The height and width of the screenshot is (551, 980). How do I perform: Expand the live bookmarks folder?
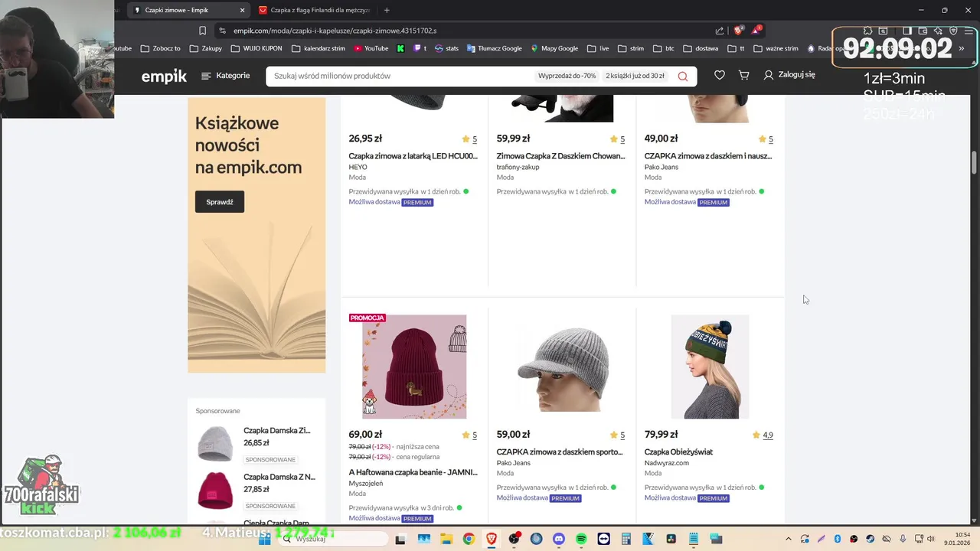pos(598,48)
